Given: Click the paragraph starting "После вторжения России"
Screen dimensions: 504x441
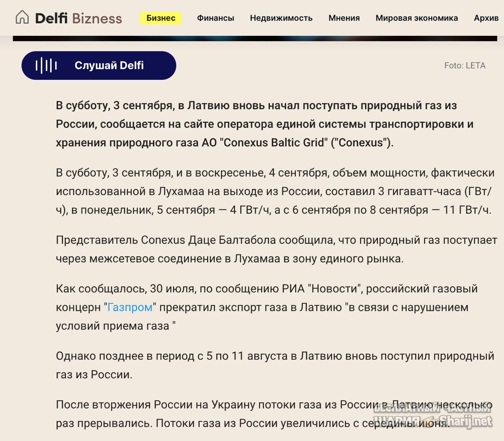Looking at the screenshot, I should pos(274,414).
